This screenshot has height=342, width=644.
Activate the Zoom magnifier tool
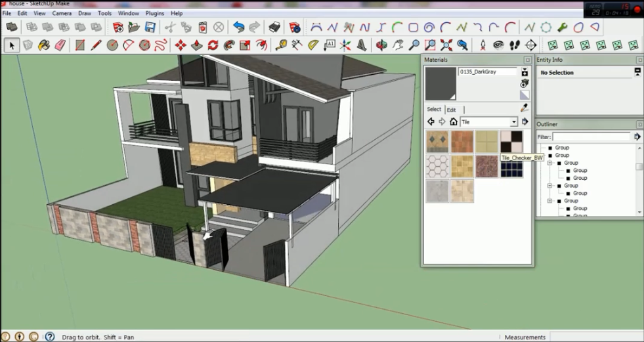tap(414, 45)
